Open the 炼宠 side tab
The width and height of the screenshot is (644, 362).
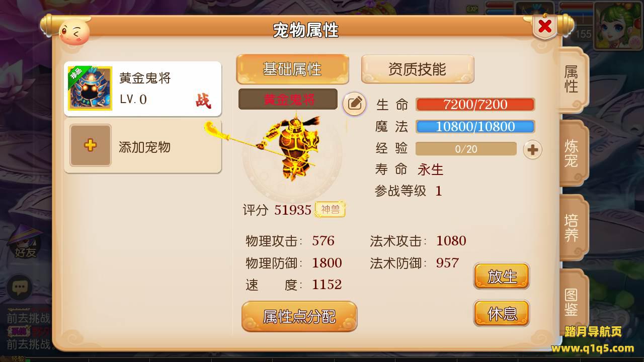pyautogui.click(x=572, y=153)
